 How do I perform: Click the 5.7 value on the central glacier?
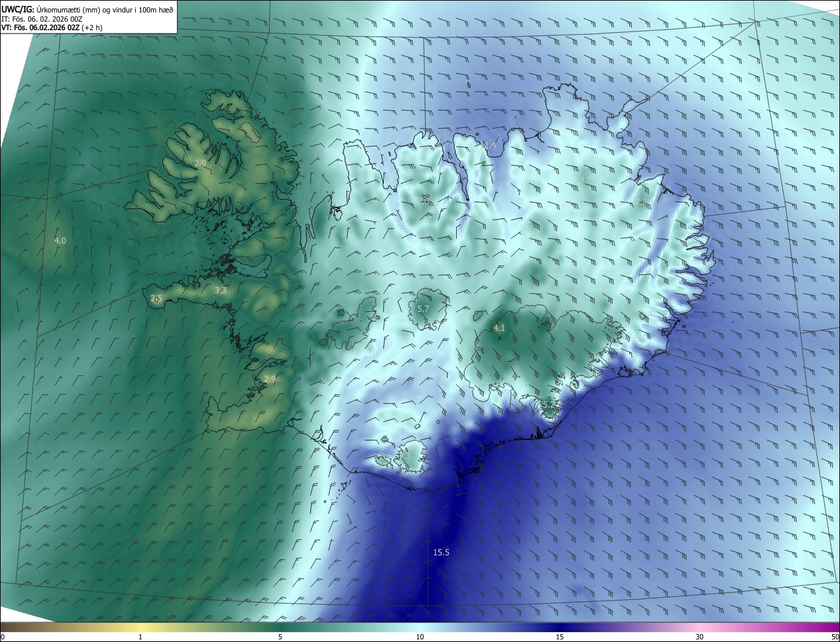tap(423, 309)
